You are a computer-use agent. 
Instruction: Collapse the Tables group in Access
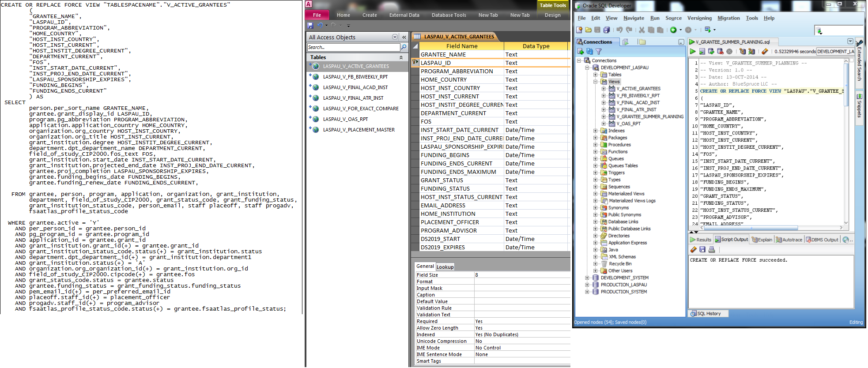coord(401,57)
